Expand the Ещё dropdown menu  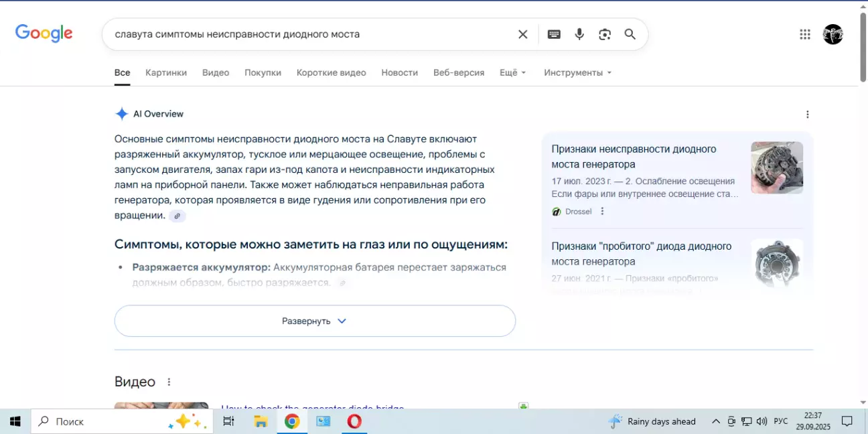pos(513,72)
